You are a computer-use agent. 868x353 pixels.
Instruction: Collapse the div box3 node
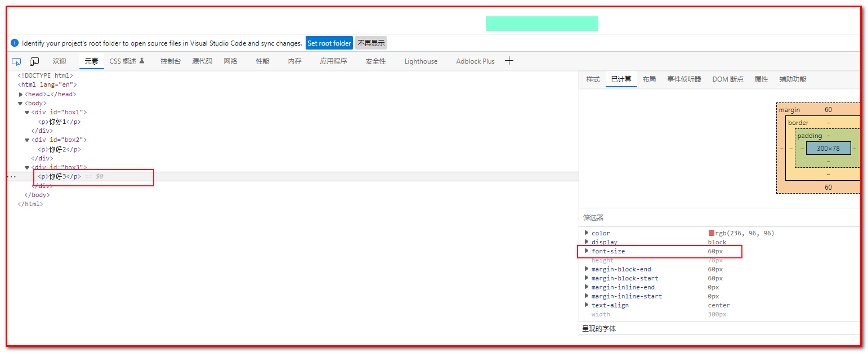27,167
